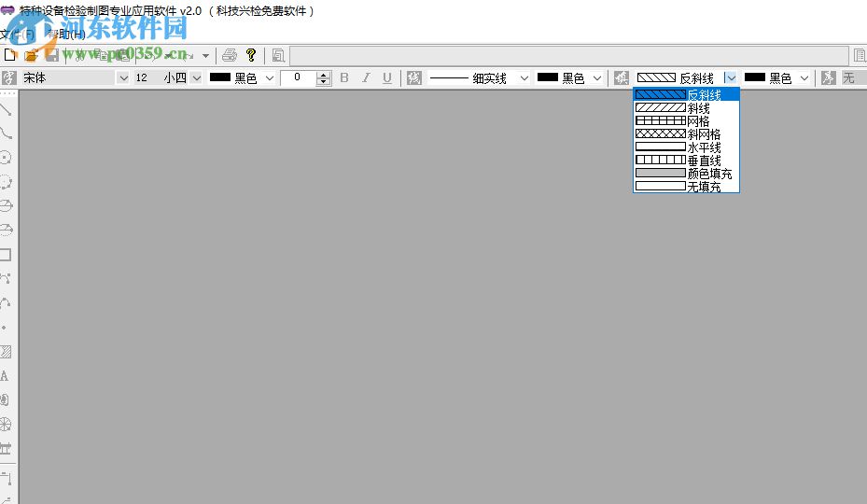Select the text A tool
This screenshot has width=867, height=504.
click(5, 376)
